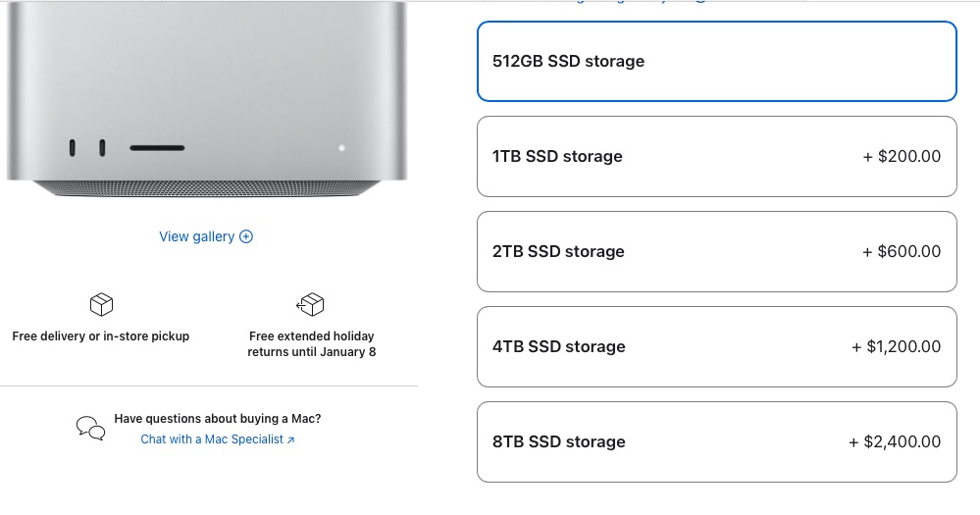Click the Mac Studio product image
The height and width of the screenshot is (515, 980).
tap(207, 99)
